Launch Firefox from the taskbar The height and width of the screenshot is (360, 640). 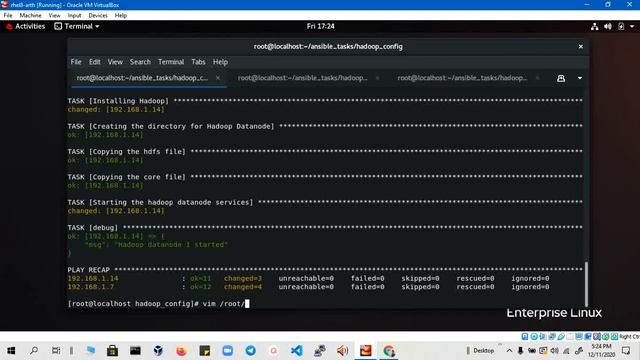coord(182,351)
